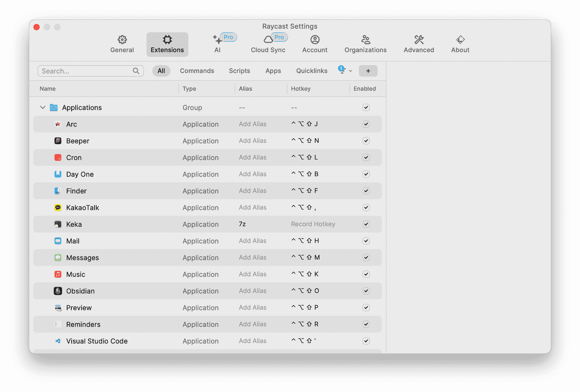Click the Account person icon

[x=315, y=40]
